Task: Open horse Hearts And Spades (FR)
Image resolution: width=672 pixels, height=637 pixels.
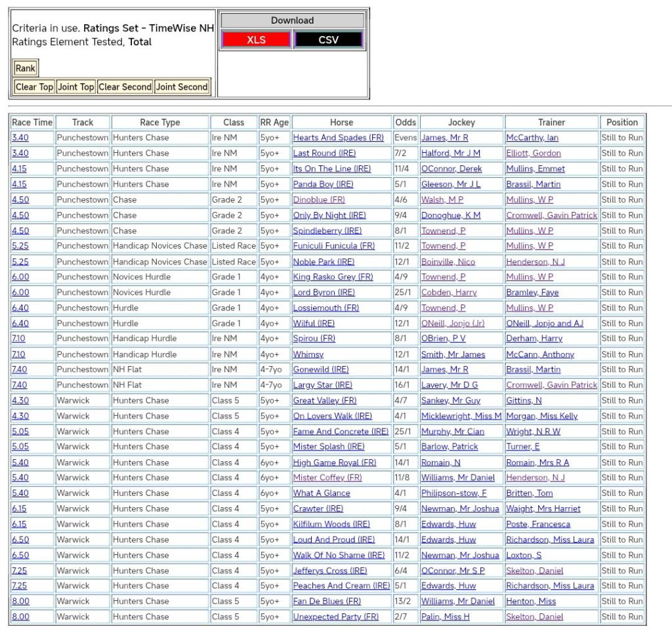Action: click(338, 138)
